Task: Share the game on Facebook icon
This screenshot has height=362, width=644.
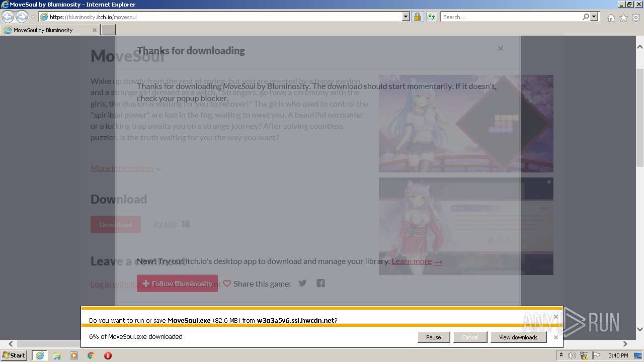Action: (320, 283)
